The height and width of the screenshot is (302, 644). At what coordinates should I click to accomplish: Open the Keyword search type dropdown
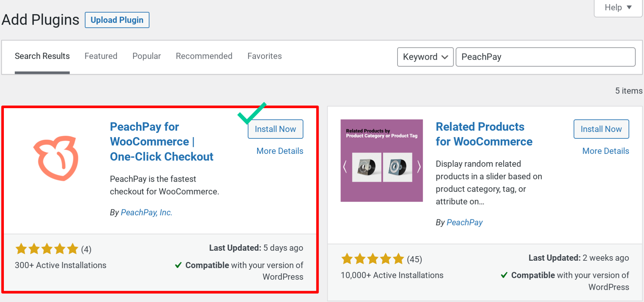click(x=425, y=57)
